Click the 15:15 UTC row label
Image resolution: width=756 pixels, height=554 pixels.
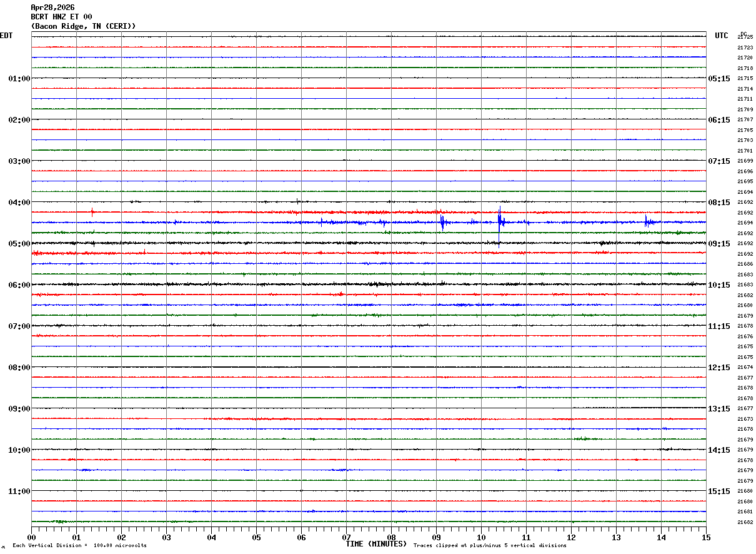point(719,491)
